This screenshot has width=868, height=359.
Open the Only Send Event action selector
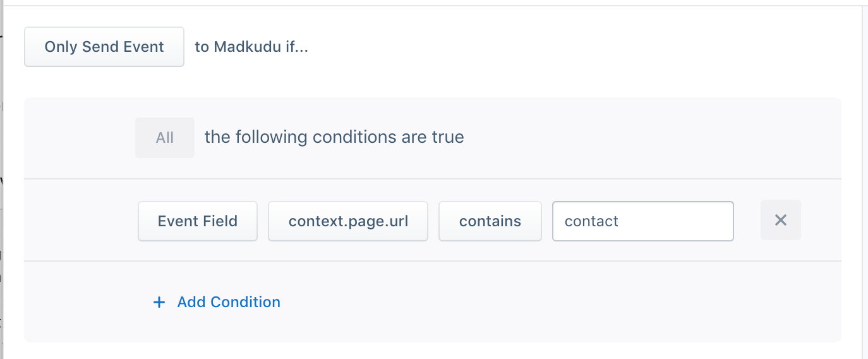(x=104, y=47)
